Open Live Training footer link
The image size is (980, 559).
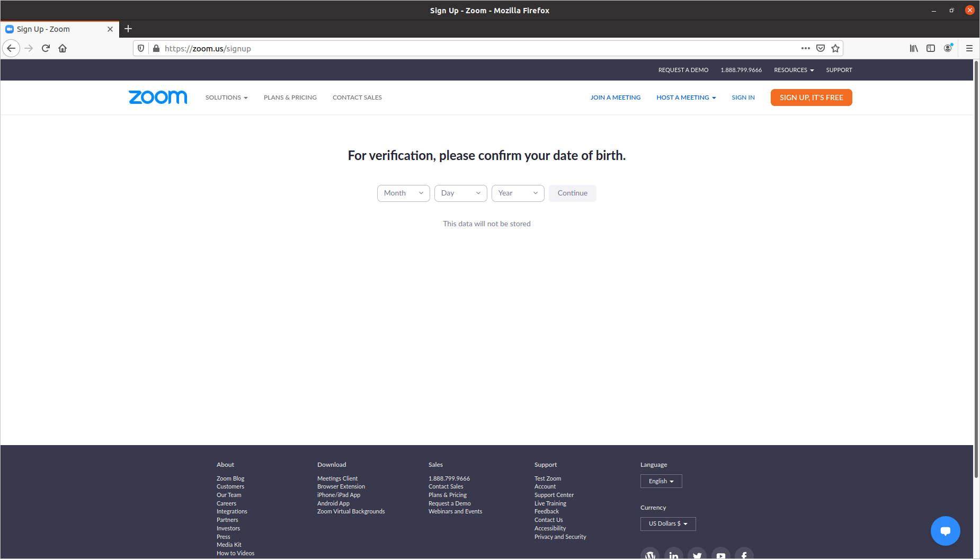click(x=550, y=503)
